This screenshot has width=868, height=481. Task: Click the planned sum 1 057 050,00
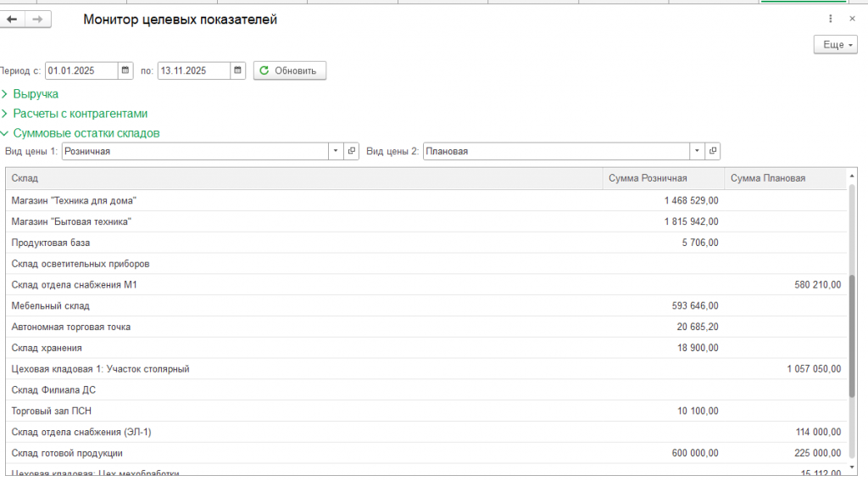tap(814, 369)
